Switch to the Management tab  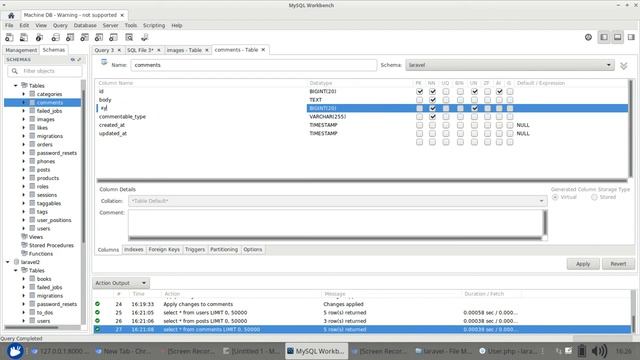click(x=21, y=50)
